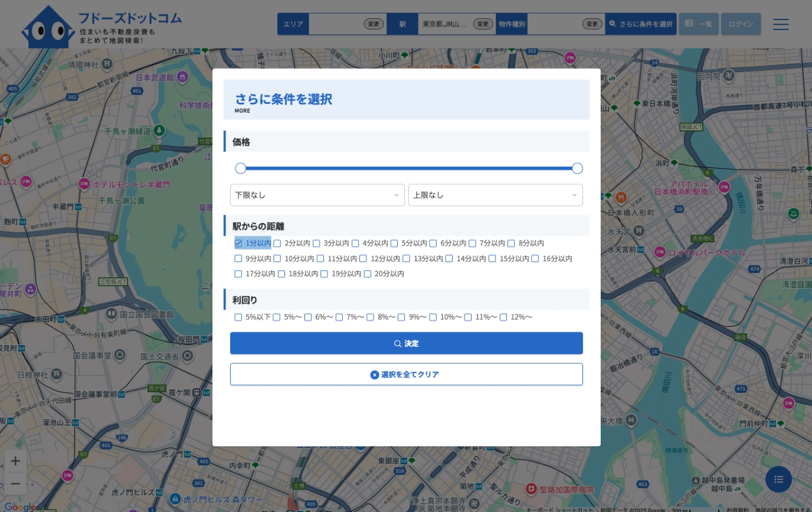Viewport: 812px width, 512px height.
Task: Click 変更 next to エリア field
Action: (374, 24)
